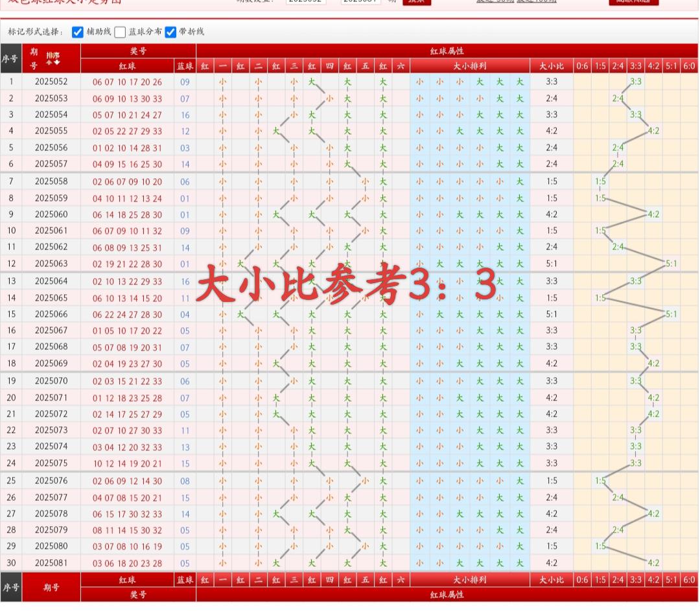
Task: Select the 3:3 ratio column header at top
Action: click(635, 66)
